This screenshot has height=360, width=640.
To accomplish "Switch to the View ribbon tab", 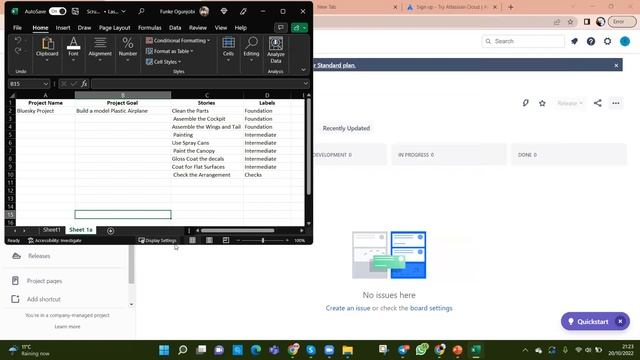I will point(221,28).
